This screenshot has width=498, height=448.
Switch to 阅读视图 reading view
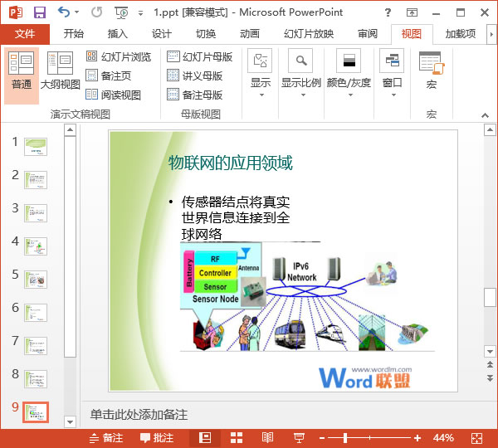pos(114,95)
